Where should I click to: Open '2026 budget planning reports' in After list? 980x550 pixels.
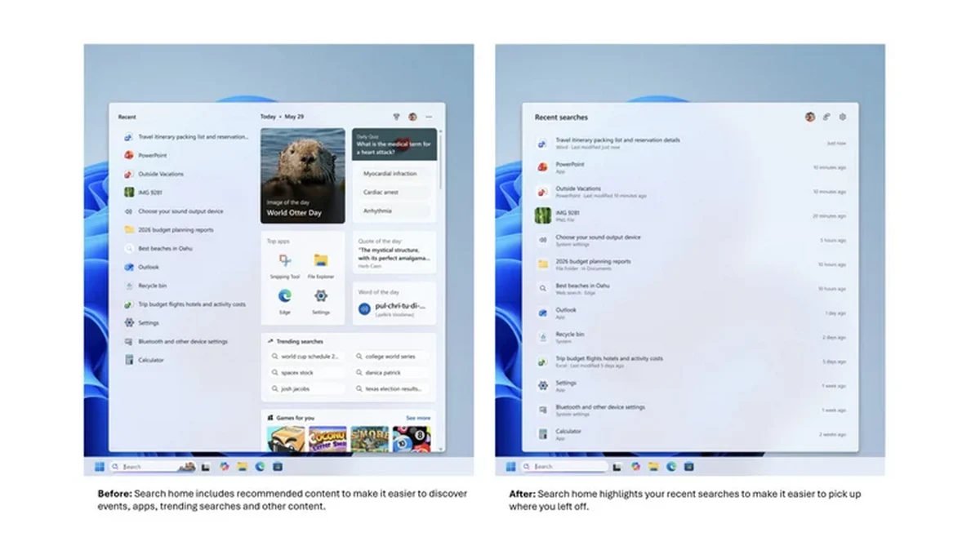(x=691, y=264)
